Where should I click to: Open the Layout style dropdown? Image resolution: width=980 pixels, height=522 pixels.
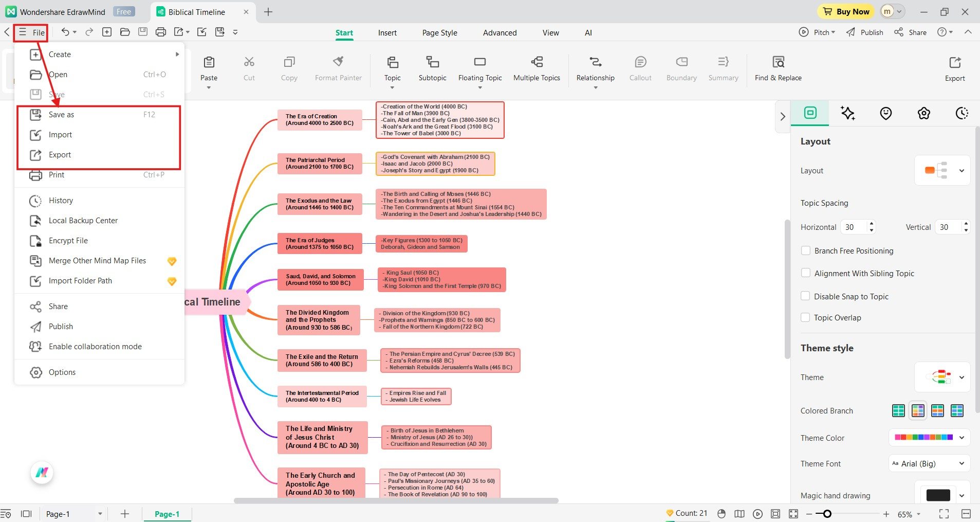(961, 170)
